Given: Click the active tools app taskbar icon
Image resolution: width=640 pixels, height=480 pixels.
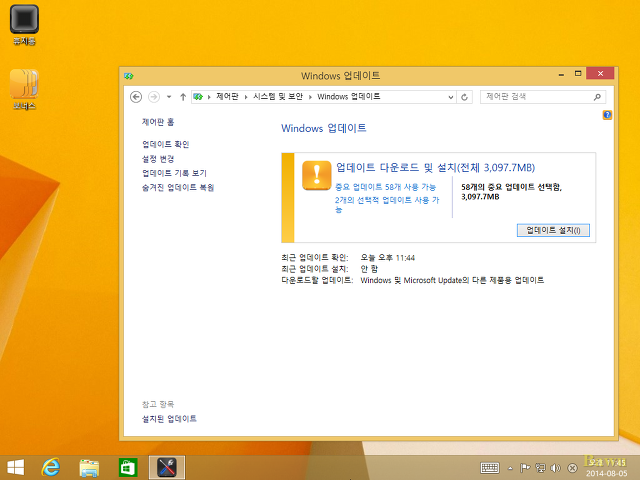Looking at the screenshot, I should (167, 467).
